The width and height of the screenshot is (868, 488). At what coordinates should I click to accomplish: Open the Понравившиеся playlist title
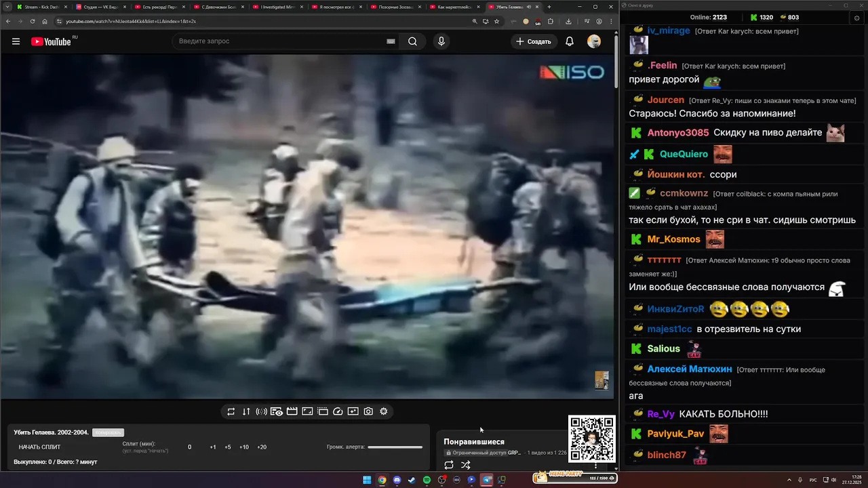[x=474, y=442]
